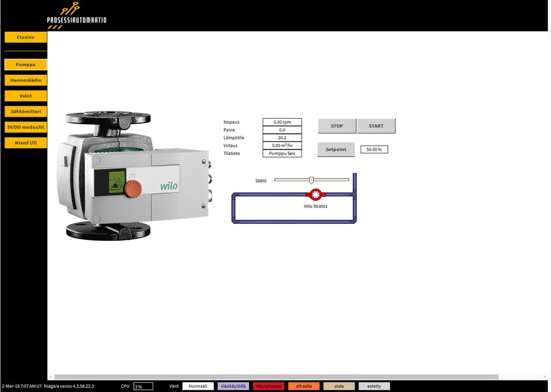Click the Wilo Stratos label
The height and width of the screenshot is (392, 551).
pos(315,206)
